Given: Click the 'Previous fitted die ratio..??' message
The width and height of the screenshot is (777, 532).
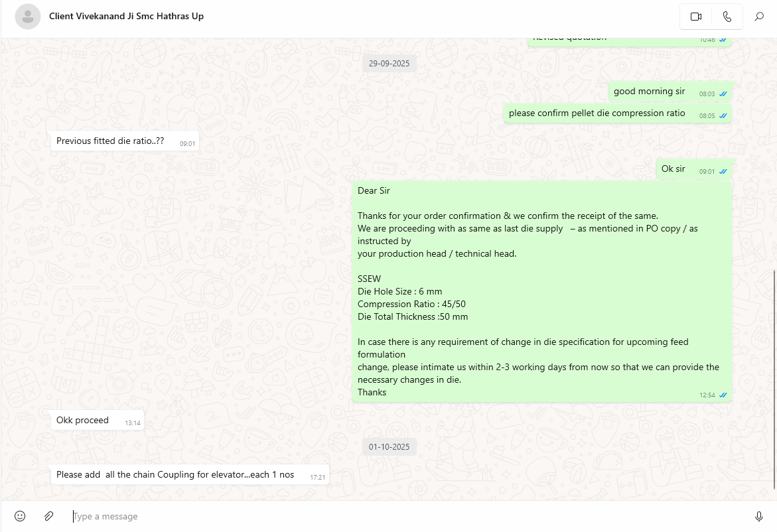Looking at the screenshot, I should (x=110, y=141).
